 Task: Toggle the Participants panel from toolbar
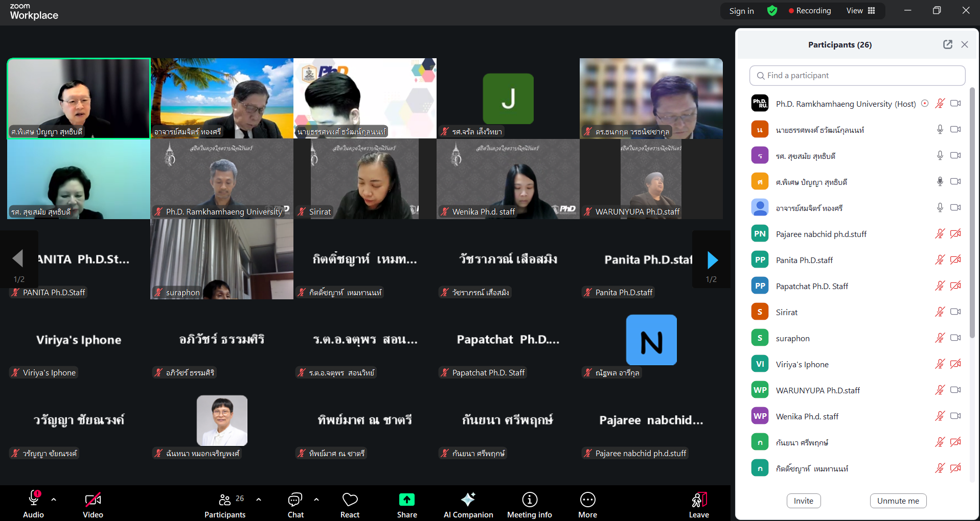225,500
